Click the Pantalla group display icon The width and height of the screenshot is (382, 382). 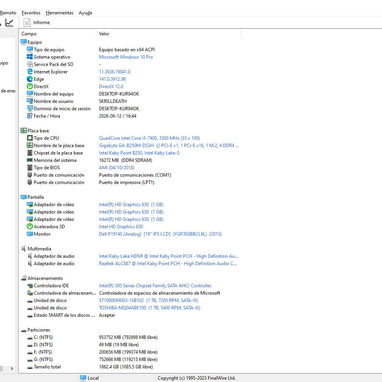23,197
